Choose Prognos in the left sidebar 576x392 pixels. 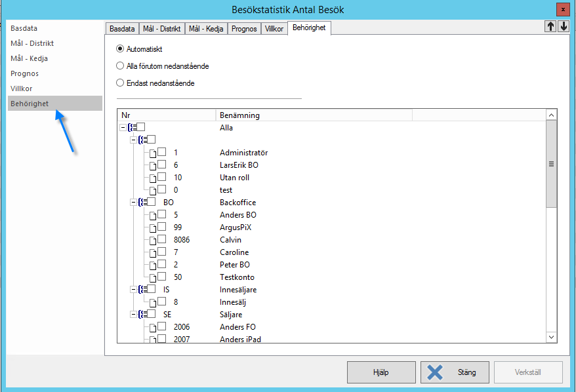point(55,73)
